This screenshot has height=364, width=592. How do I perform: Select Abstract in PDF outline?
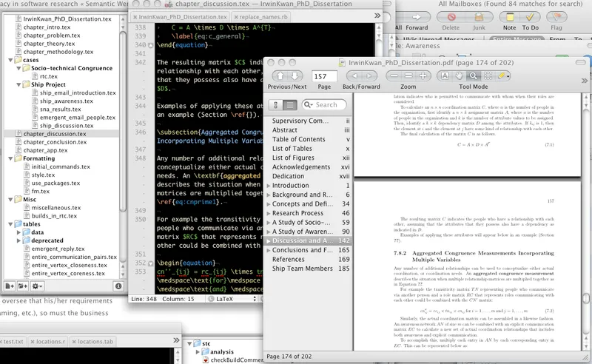coord(285,130)
